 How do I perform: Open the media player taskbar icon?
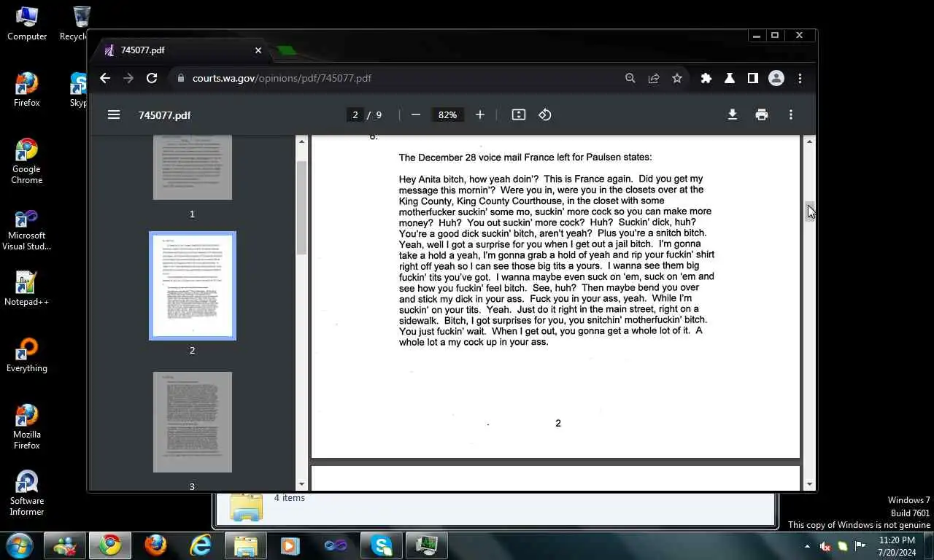point(290,545)
